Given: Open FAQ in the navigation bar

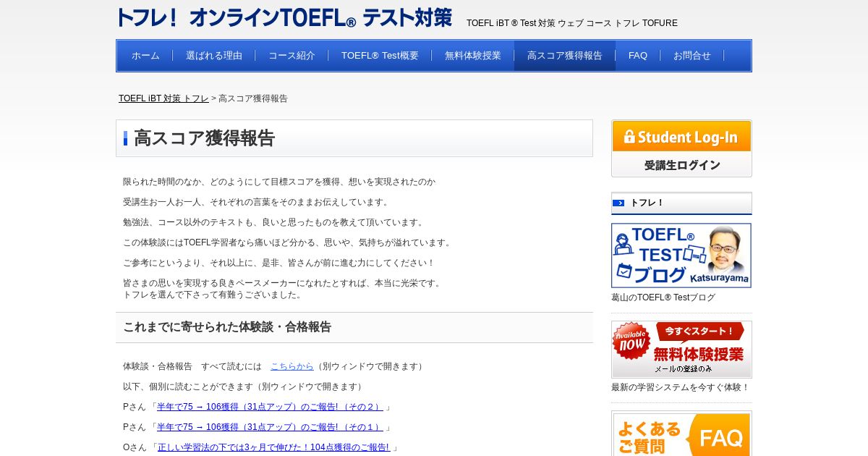Looking at the screenshot, I should point(638,56).
